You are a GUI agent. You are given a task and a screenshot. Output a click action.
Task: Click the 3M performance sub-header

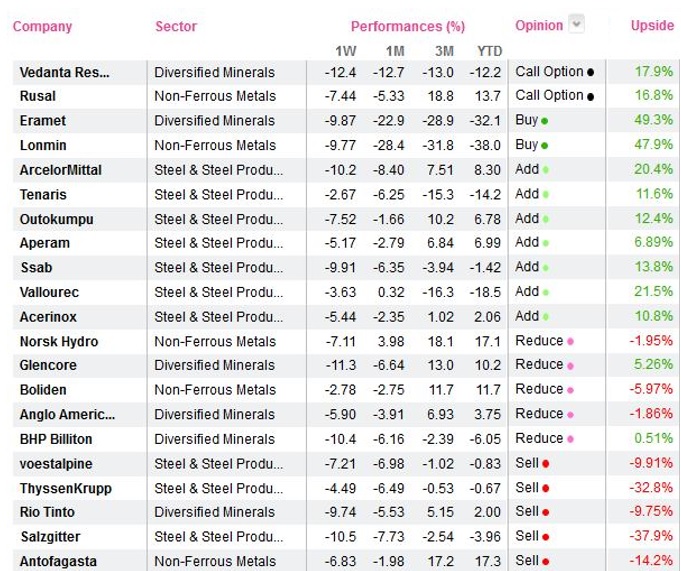(444, 50)
